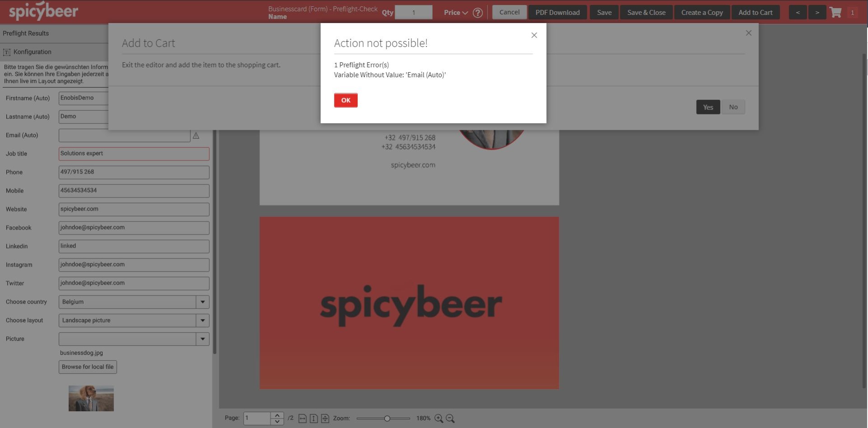Image resolution: width=868 pixels, height=428 pixels.
Task: Go to previous item with < button
Action: (x=797, y=12)
